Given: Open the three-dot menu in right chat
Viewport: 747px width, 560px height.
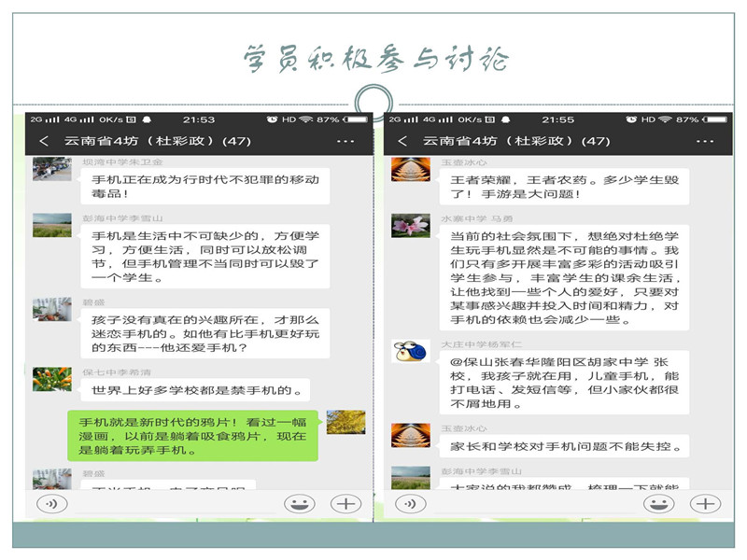Looking at the screenshot, I should [x=704, y=141].
